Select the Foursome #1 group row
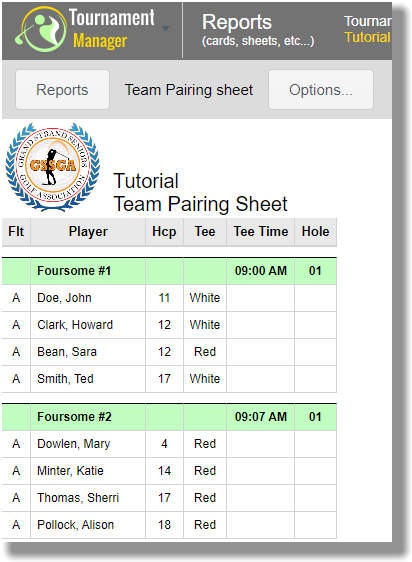Screen dimensions: 412x562 (x=169, y=271)
